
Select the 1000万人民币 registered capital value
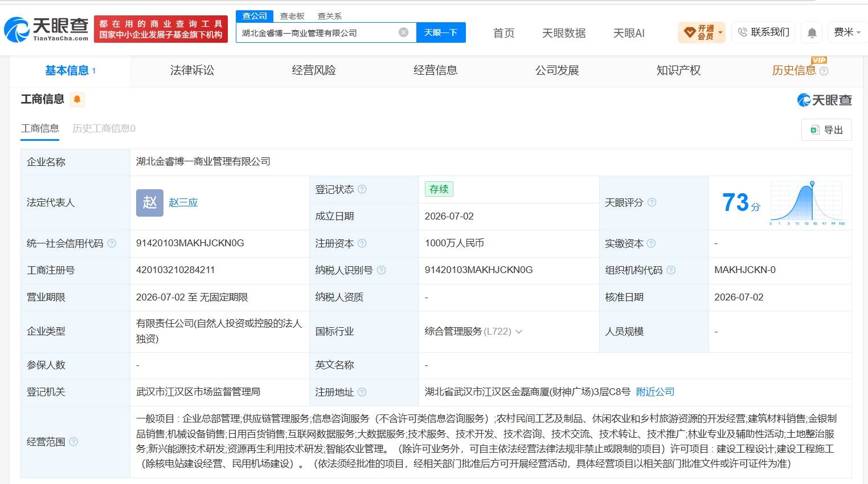(x=455, y=243)
